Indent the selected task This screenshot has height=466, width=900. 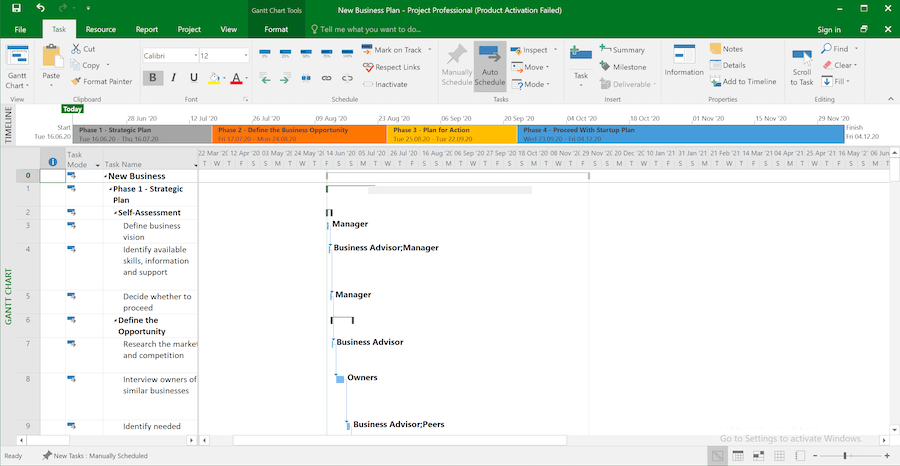[284, 79]
